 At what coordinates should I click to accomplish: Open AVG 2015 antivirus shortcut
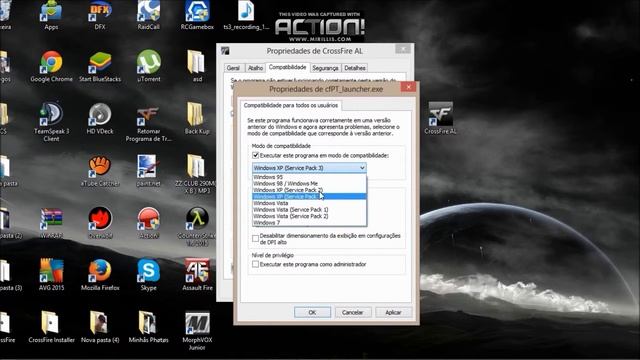[x=51, y=275]
